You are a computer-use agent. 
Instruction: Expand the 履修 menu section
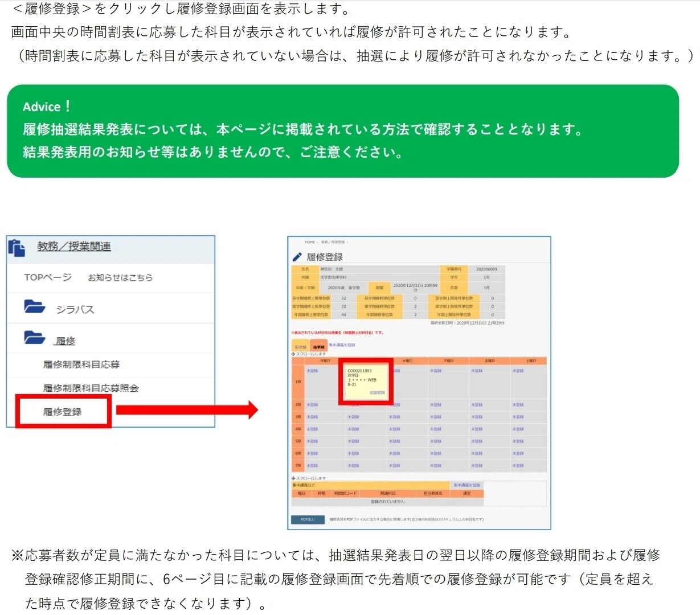click(x=66, y=341)
